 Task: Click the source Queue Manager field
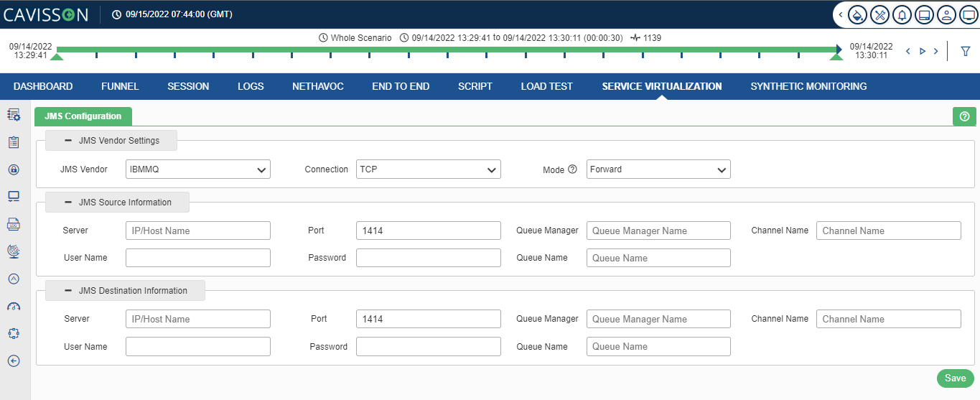coord(658,231)
